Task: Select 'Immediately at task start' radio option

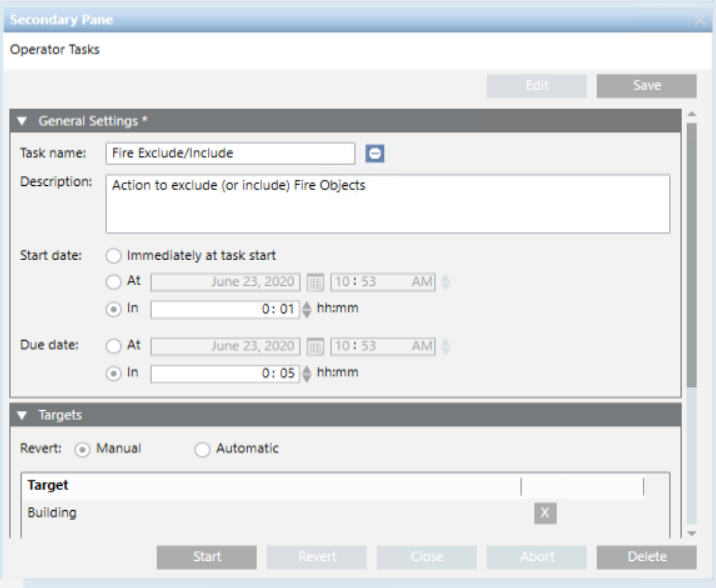Action: pyautogui.click(x=114, y=256)
